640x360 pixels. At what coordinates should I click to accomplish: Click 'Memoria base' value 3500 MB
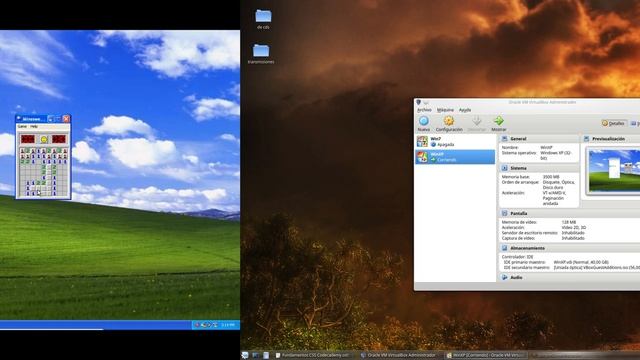550,177
